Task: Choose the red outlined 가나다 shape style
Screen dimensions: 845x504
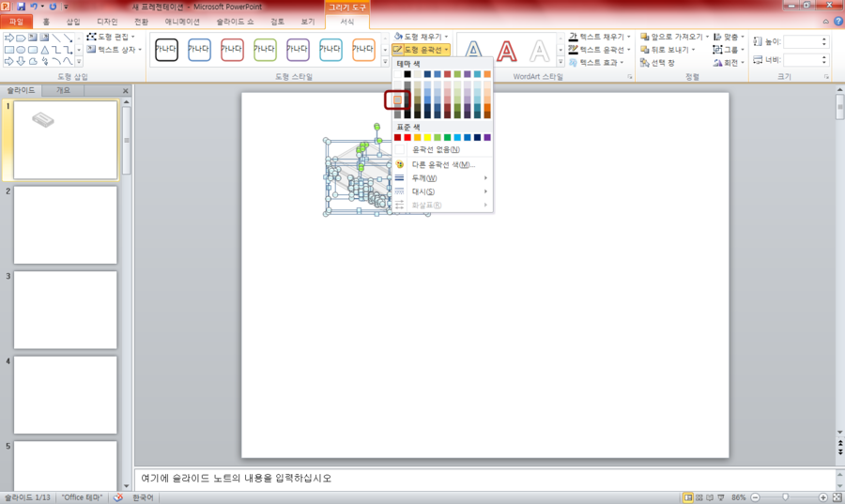Action: pyautogui.click(x=232, y=50)
